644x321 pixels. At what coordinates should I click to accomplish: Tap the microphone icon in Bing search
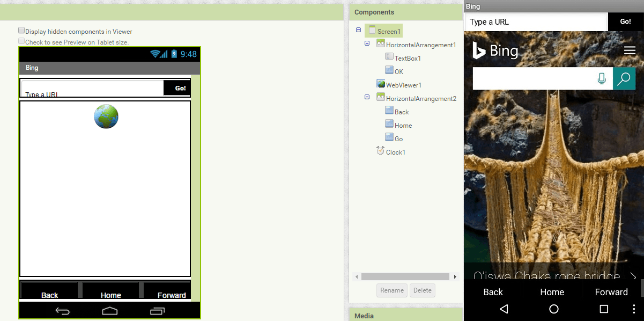pos(602,79)
